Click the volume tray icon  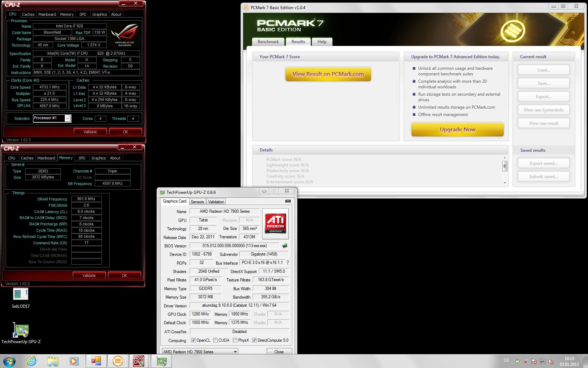(551, 361)
